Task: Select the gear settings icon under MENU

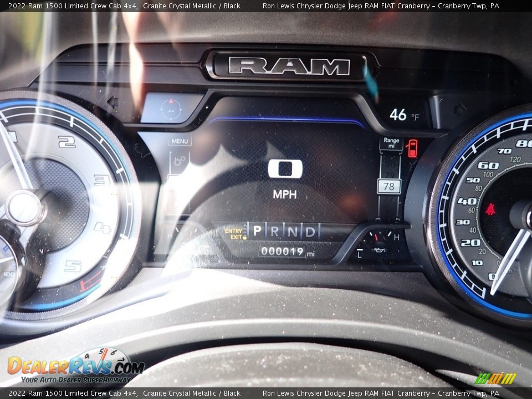Action: pos(180,161)
